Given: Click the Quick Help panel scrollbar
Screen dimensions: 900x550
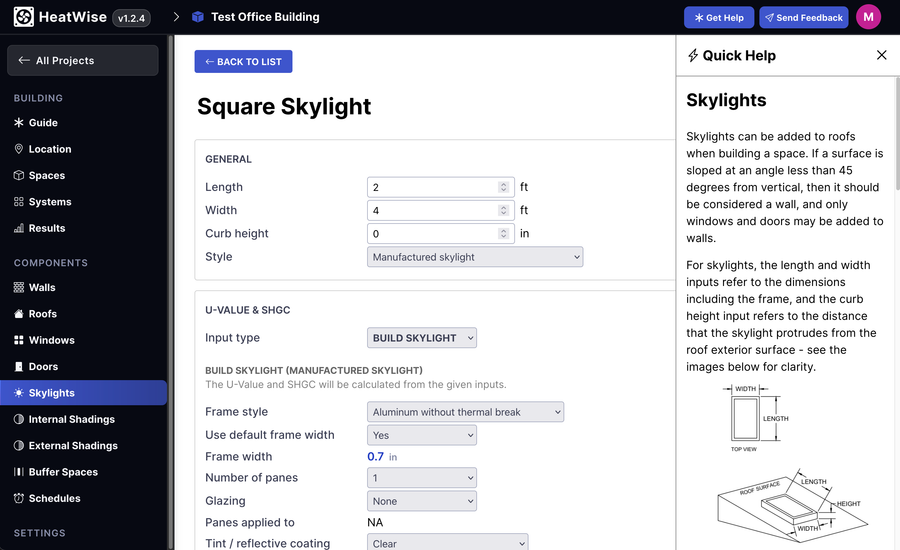Looking at the screenshot, I should pyautogui.click(x=897, y=133).
